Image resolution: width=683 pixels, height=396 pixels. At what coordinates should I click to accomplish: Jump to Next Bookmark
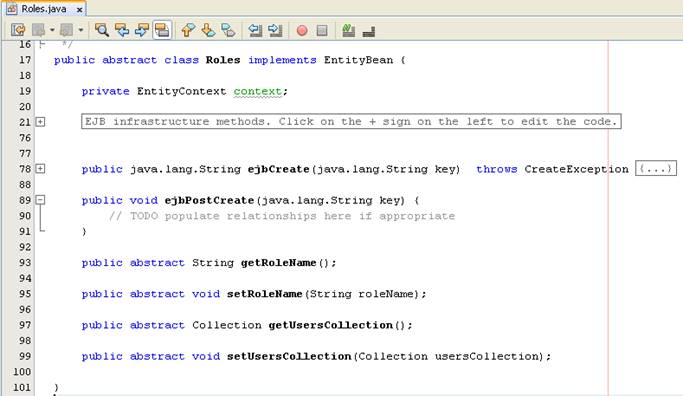point(208,30)
